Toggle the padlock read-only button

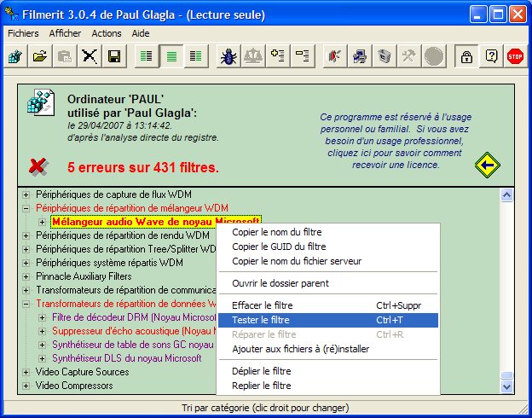(466, 56)
